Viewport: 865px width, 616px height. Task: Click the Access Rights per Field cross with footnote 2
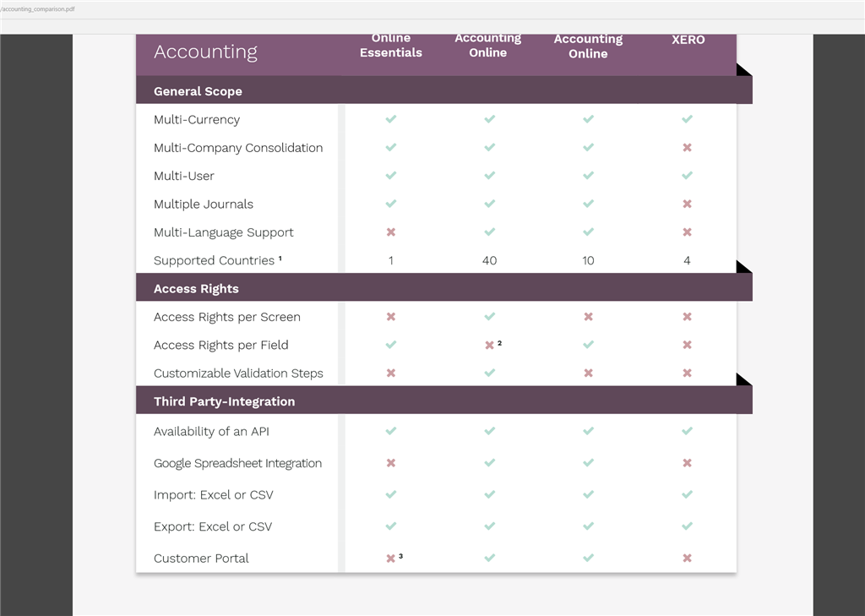(x=489, y=345)
